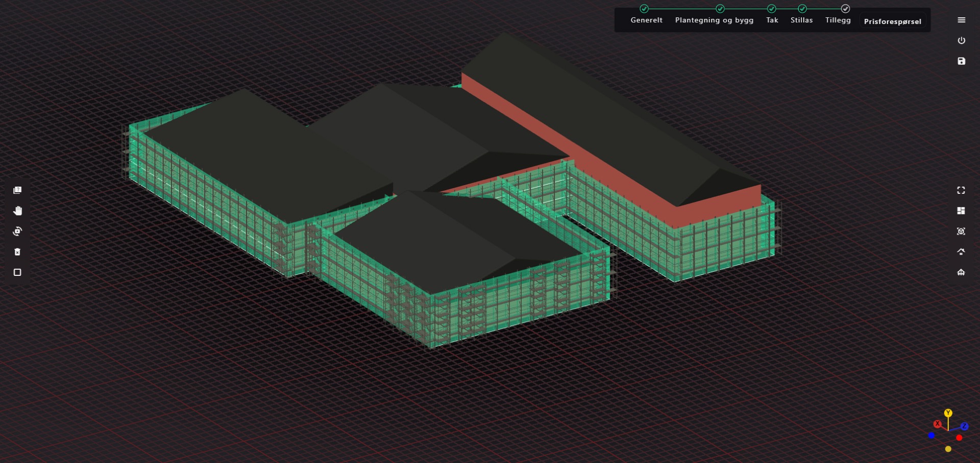Click the XYZ axis orientation gizmo
The width and height of the screenshot is (980, 463).
point(948,431)
